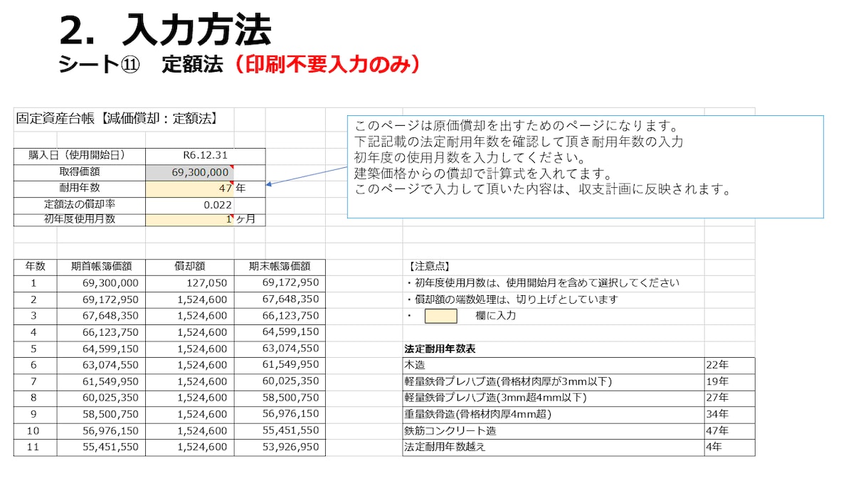The width and height of the screenshot is (868, 483).
Task: Click year 2 closing book value 67,648,350
Action: pyautogui.click(x=280, y=299)
